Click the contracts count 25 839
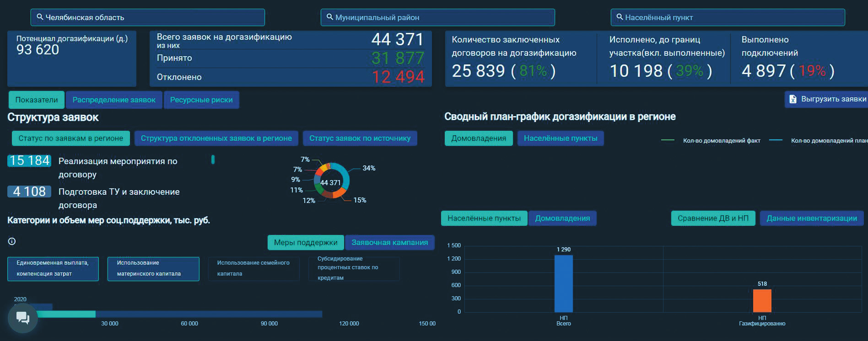 [479, 71]
